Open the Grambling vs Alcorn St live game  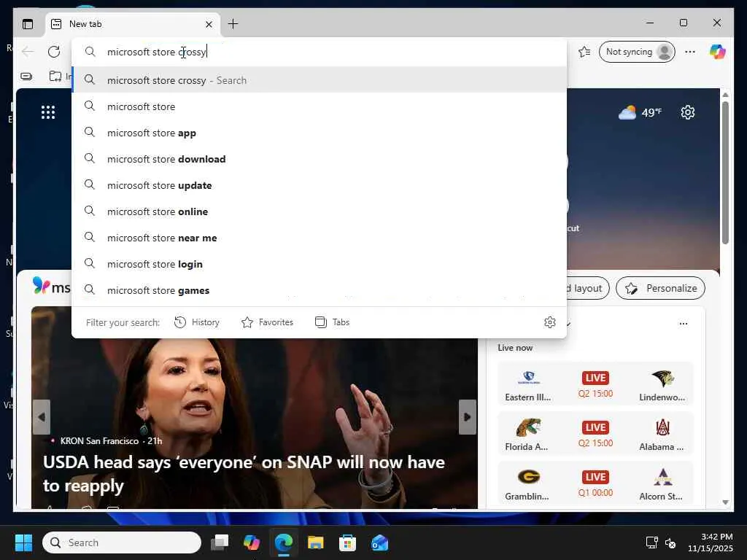595,483
